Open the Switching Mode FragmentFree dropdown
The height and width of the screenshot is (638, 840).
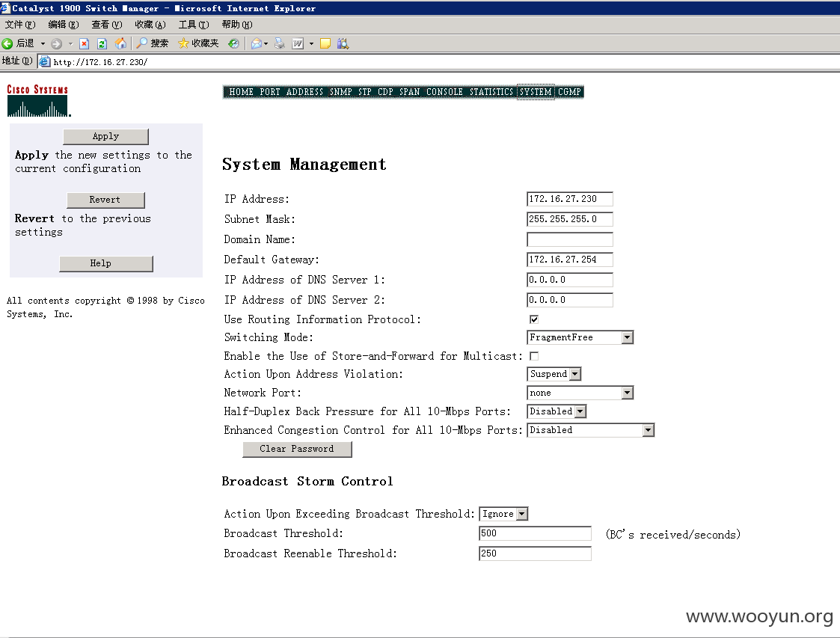580,337
